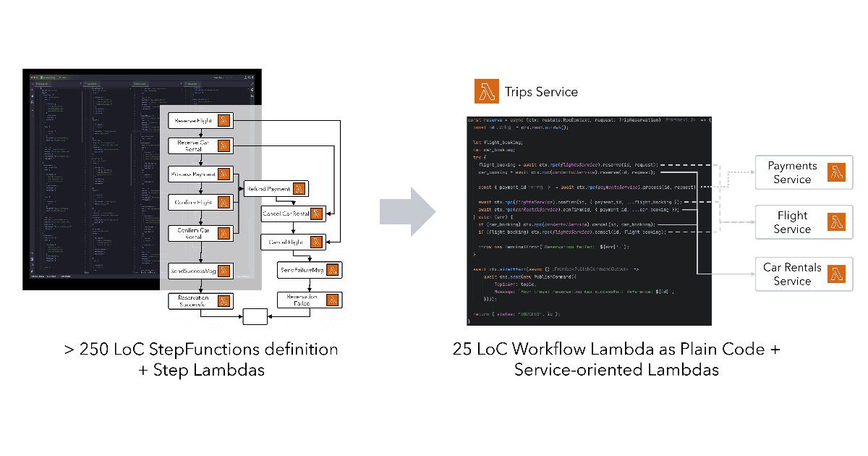
Task: Click the 'Confirm Flight' step label
Action: [x=193, y=203]
